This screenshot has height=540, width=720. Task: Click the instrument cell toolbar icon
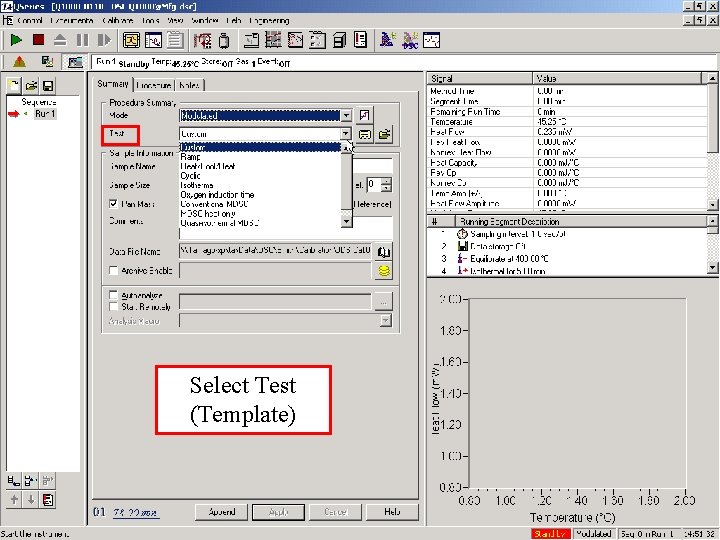click(251, 40)
